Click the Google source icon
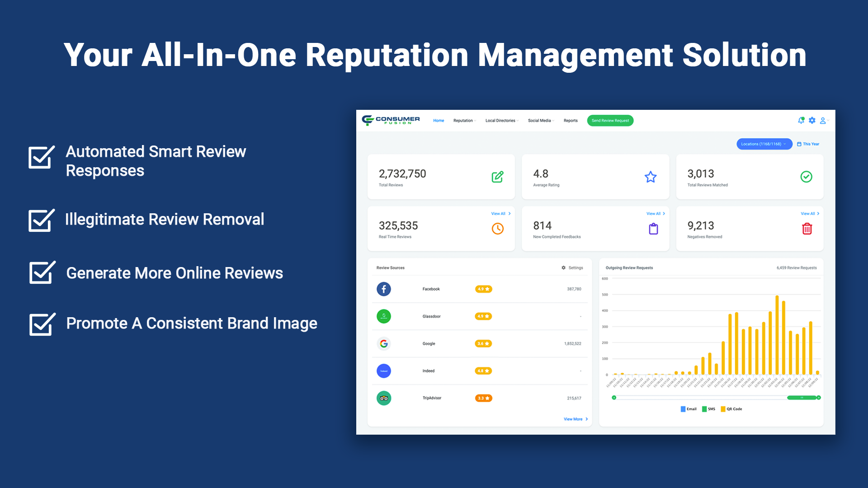 (x=384, y=343)
